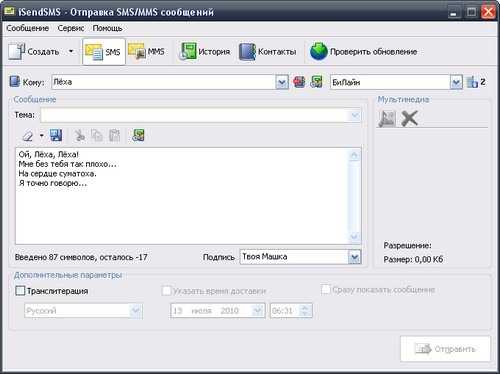Expand the Подпись signature dropdown
The height and width of the screenshot is (374, 500).
pyautogui.click(x=355, y=257)
